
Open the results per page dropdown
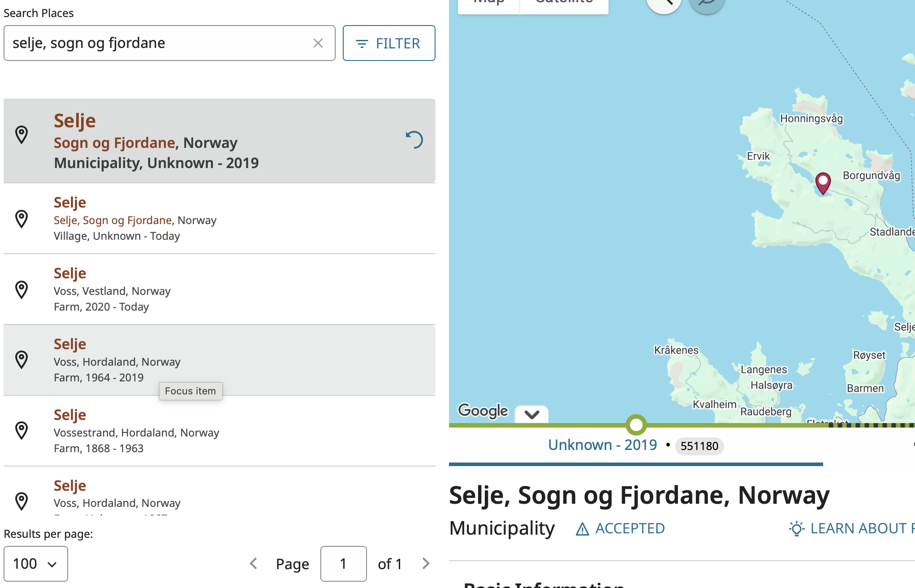[x=36, y=563]
